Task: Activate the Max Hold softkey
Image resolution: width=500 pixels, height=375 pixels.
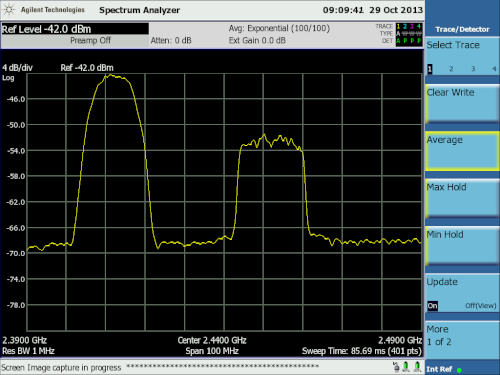Action: click(462, 198)
